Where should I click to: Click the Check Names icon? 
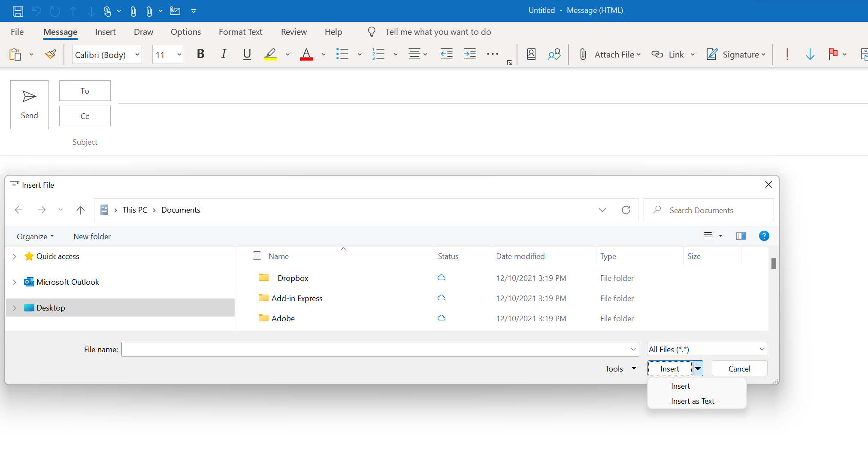click(x=554, y=54)
